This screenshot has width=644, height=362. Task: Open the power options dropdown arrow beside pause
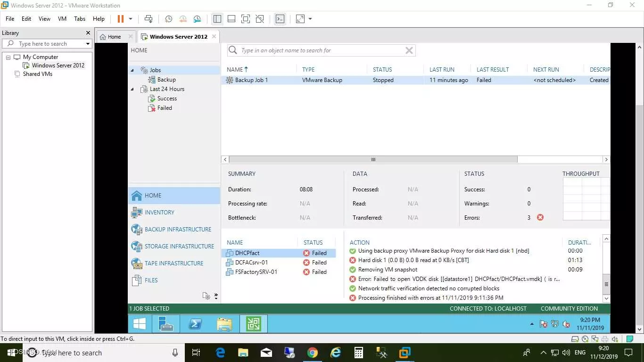coord(131,19)
